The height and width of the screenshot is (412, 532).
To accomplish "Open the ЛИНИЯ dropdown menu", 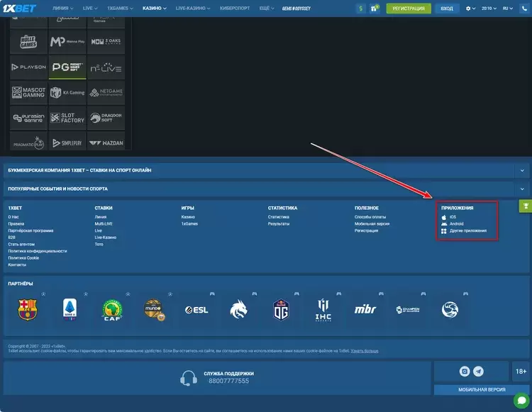I will pos(62,8).
